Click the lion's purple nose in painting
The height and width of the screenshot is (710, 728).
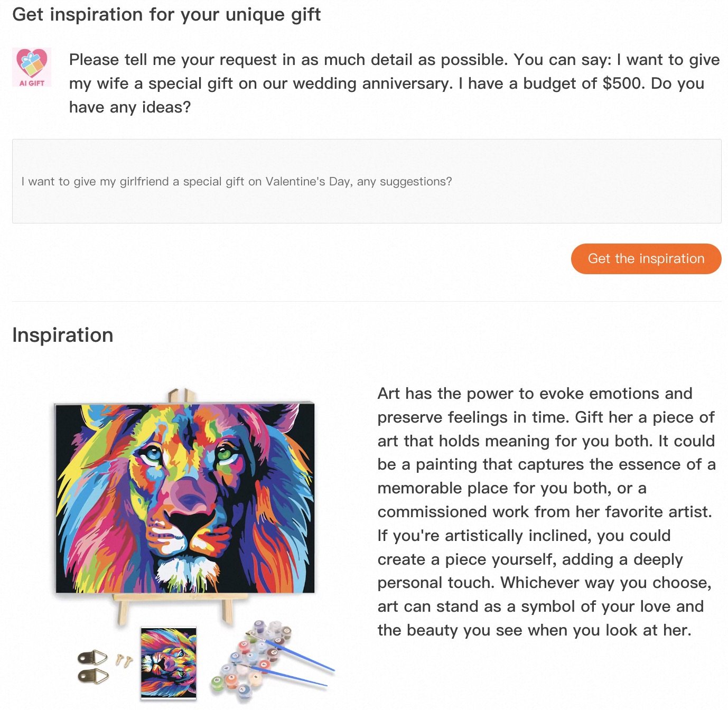[x=189, y=497]
